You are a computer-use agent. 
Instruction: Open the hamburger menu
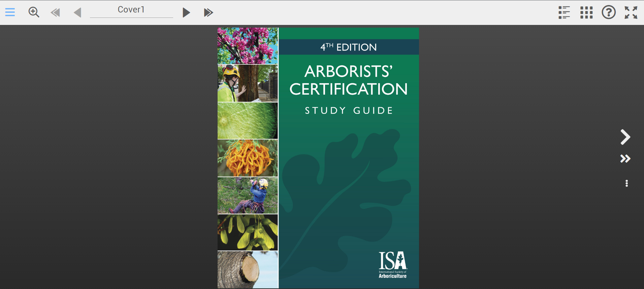[10, 12]
